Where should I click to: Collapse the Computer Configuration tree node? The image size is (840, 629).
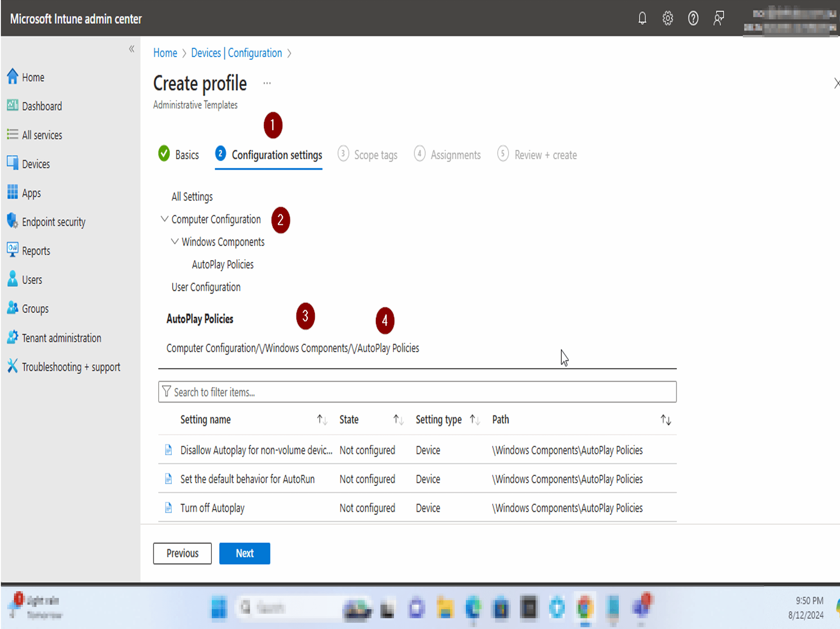(x=165, y=219)
